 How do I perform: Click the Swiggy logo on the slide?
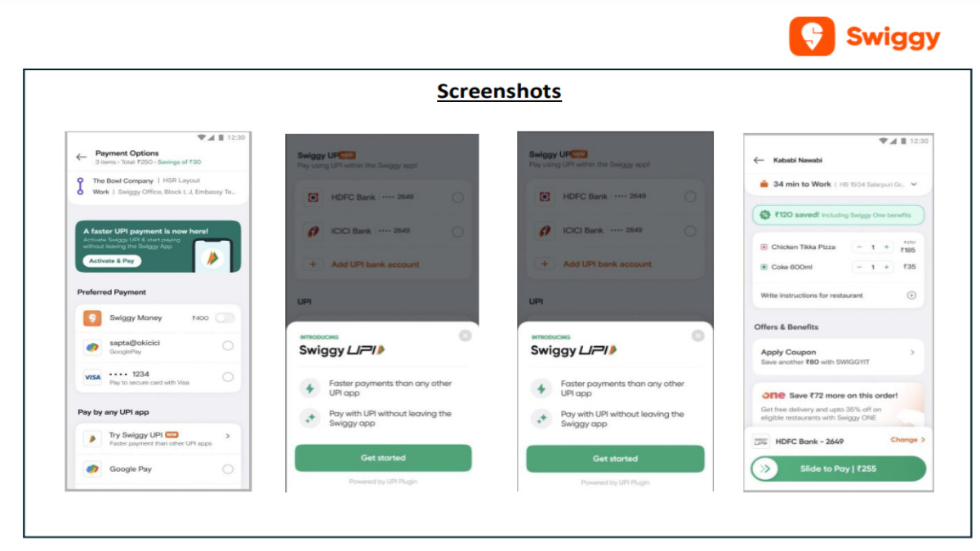point(865,37)
